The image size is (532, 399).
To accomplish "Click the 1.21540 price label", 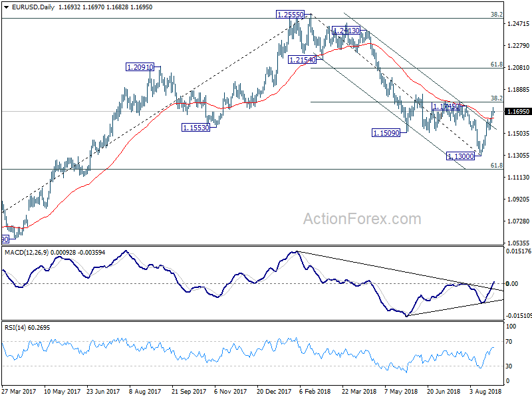I will pyautogui.click(x=302, y=60).
